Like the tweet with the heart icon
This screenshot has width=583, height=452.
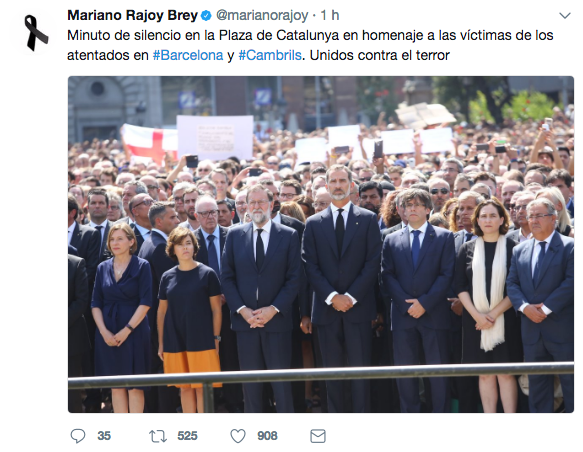238,436
